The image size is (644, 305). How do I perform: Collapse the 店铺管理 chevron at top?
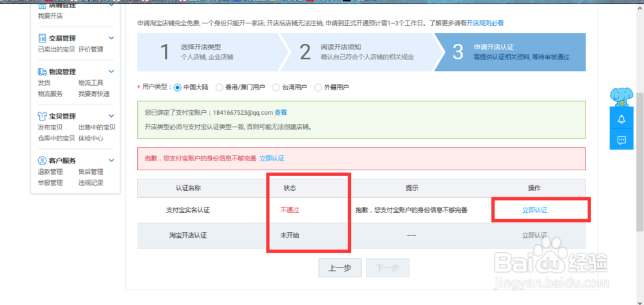111,5
